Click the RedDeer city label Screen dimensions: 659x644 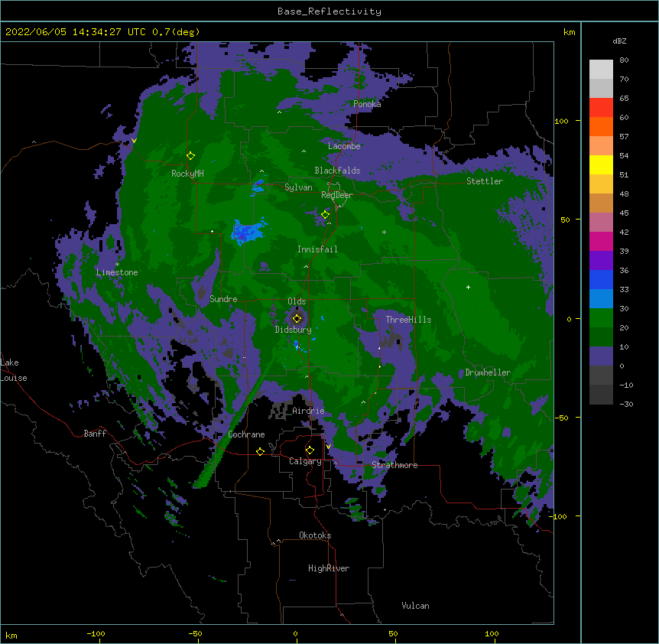click(337, 195)
